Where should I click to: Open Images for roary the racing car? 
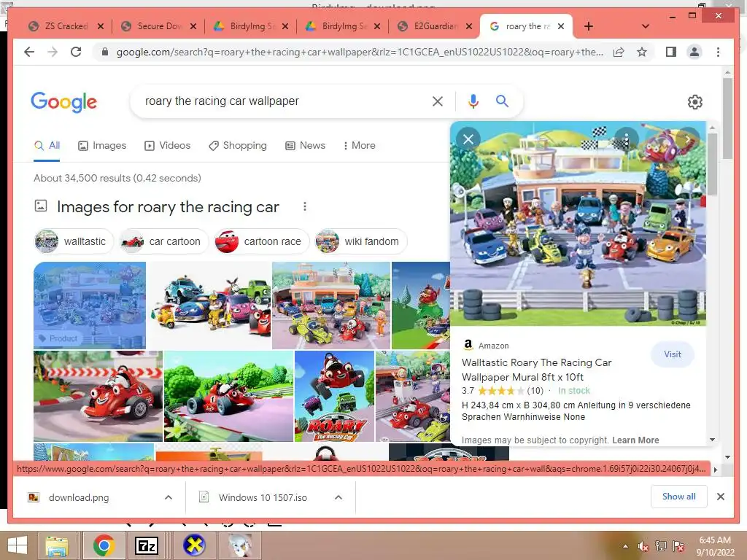click(168, 207)
